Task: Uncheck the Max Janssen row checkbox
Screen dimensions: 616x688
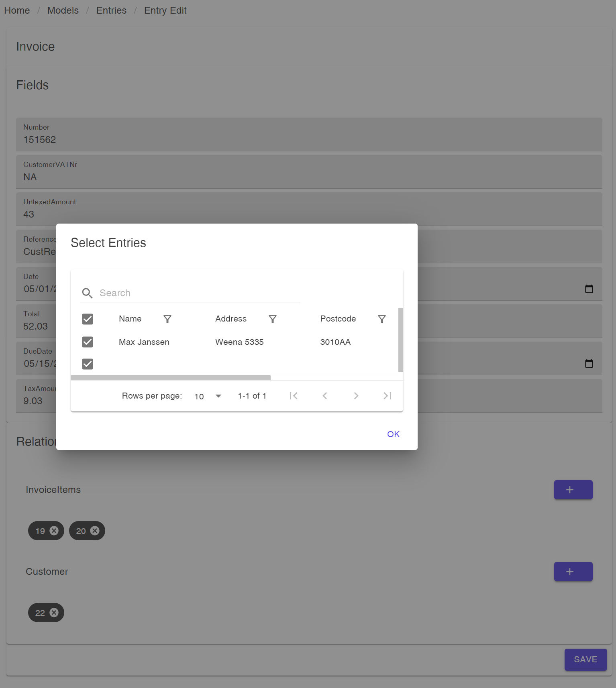Action: 88,342
